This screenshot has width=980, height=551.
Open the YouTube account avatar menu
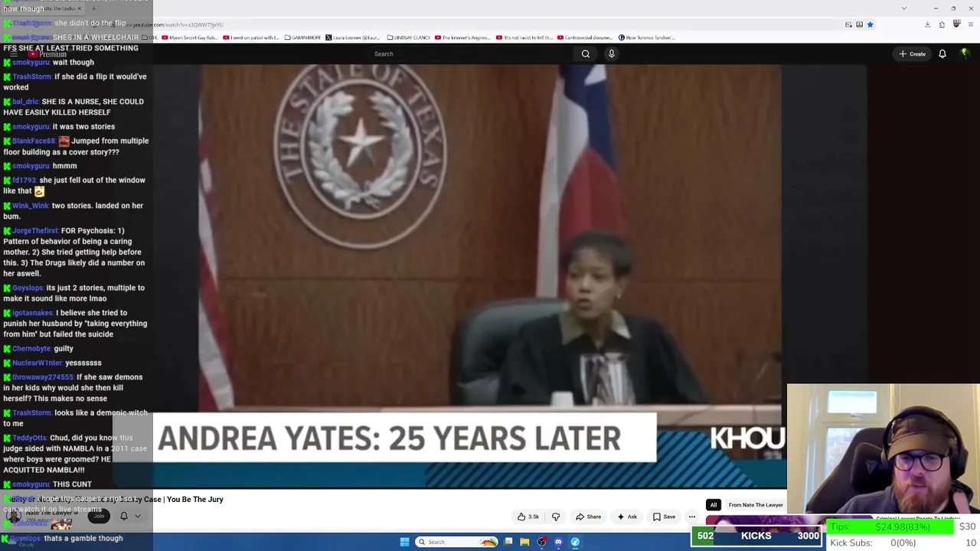tap(965, 54)
